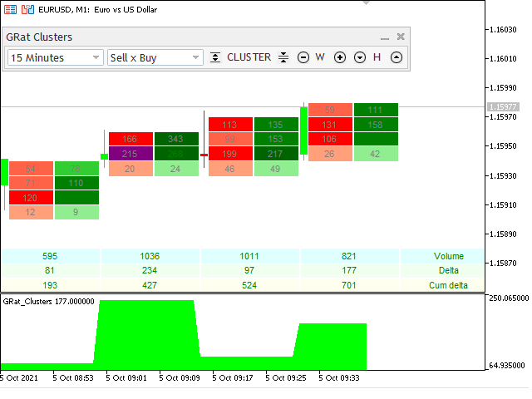
Task: Click the Cum delta row label
Action: (449, 285)
